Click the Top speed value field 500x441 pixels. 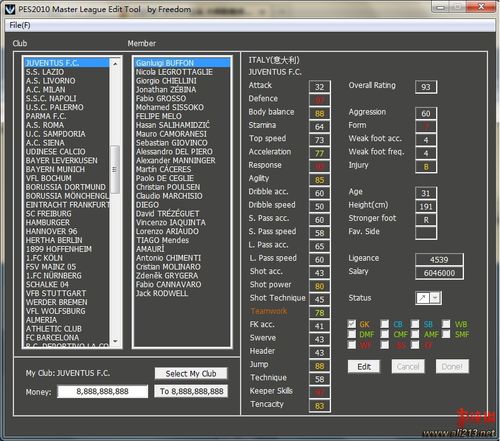(320, 140)
